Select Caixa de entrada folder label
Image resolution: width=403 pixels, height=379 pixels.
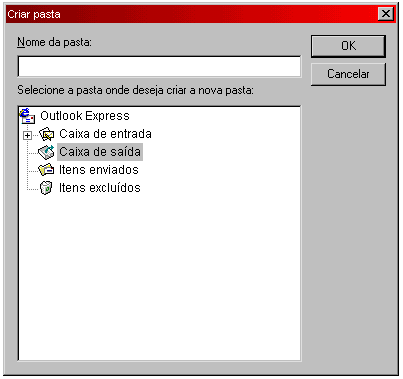tap(105, 134)
